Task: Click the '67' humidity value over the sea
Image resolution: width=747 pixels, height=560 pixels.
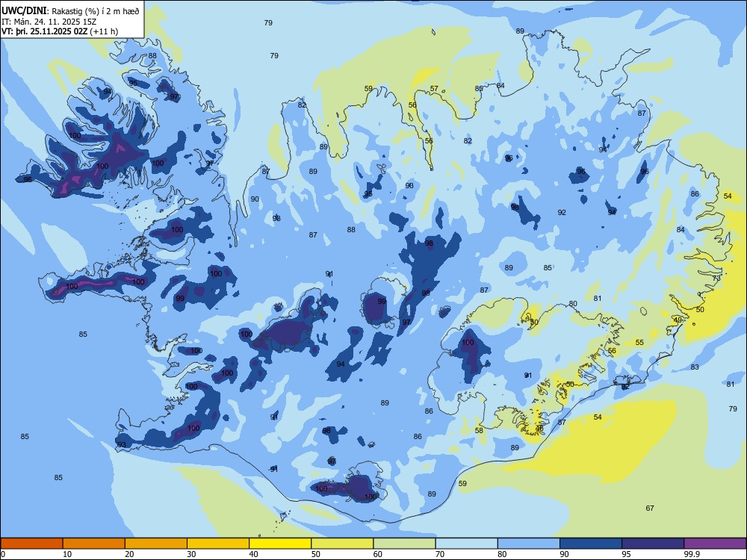Action: 650,508
